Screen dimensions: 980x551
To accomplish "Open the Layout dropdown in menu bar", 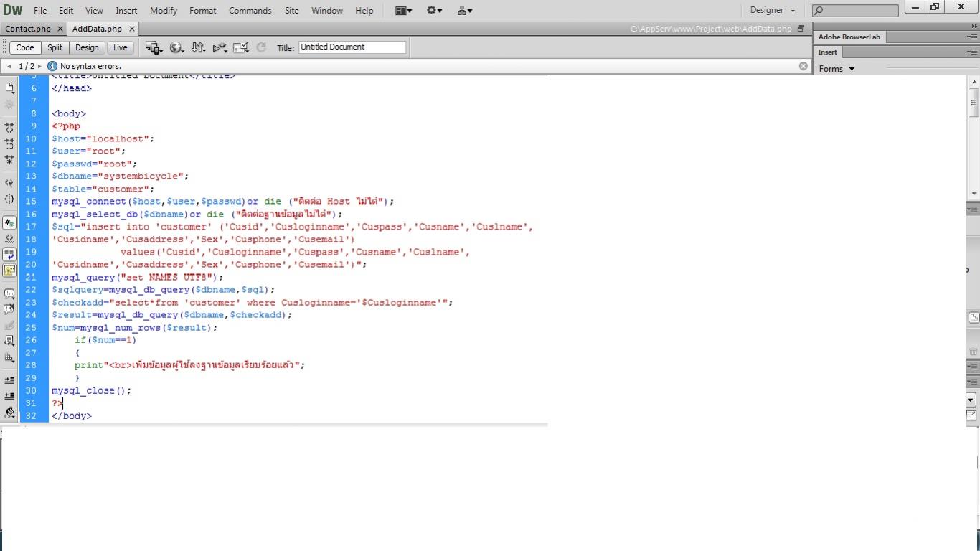I will [403, 11].
